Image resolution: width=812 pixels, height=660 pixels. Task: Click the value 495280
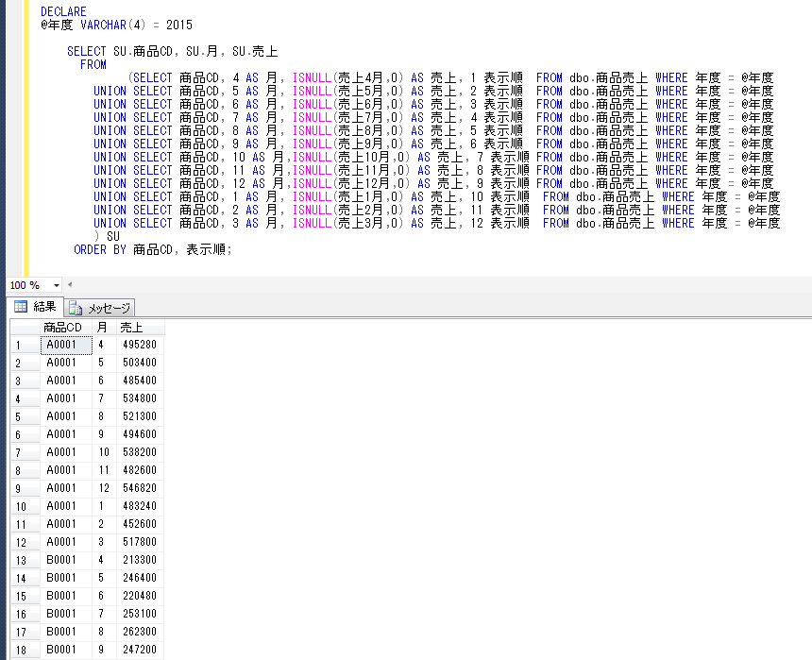click(140, 345)
